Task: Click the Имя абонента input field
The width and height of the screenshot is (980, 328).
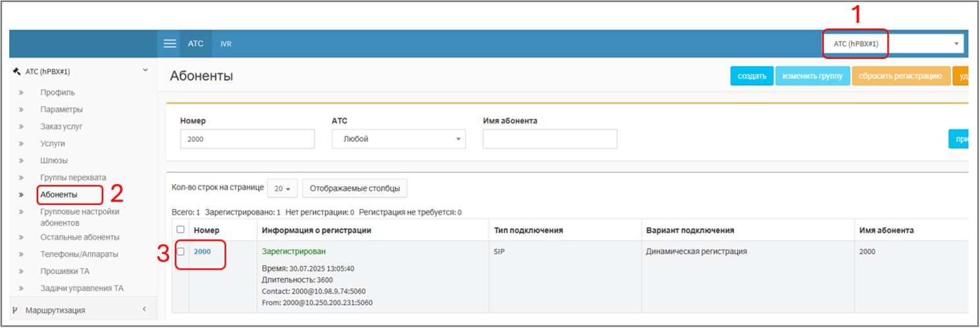Action: (x=550, y=139)
